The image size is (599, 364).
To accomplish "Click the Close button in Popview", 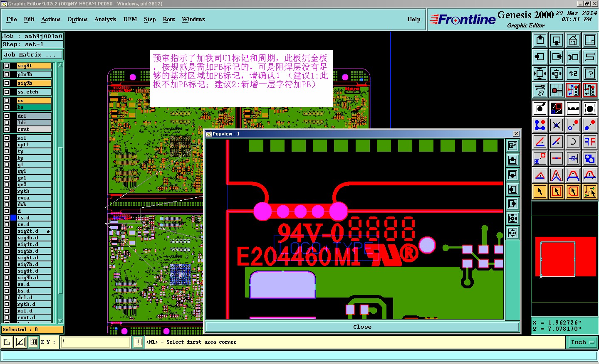I will (362, 327).
